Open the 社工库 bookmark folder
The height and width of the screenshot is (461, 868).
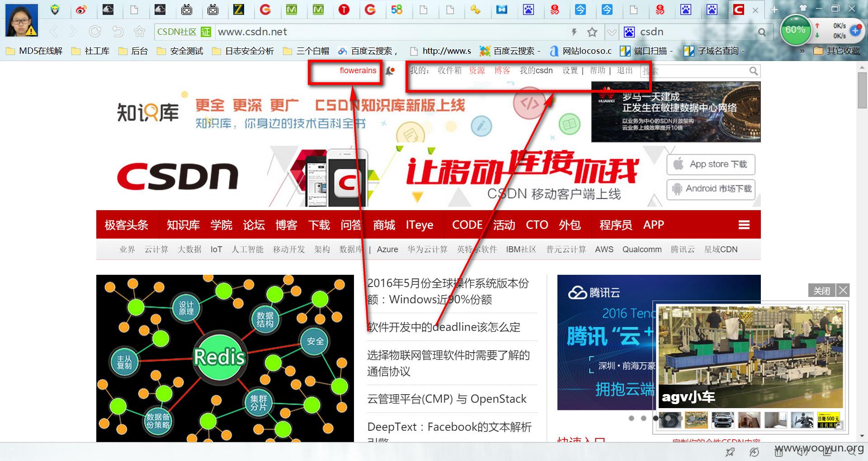(x=91, y=51)
